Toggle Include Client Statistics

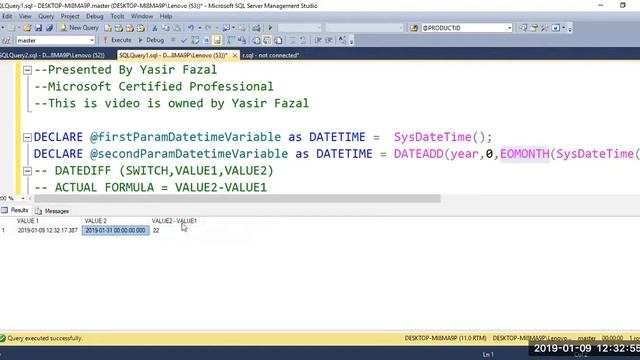242,40
